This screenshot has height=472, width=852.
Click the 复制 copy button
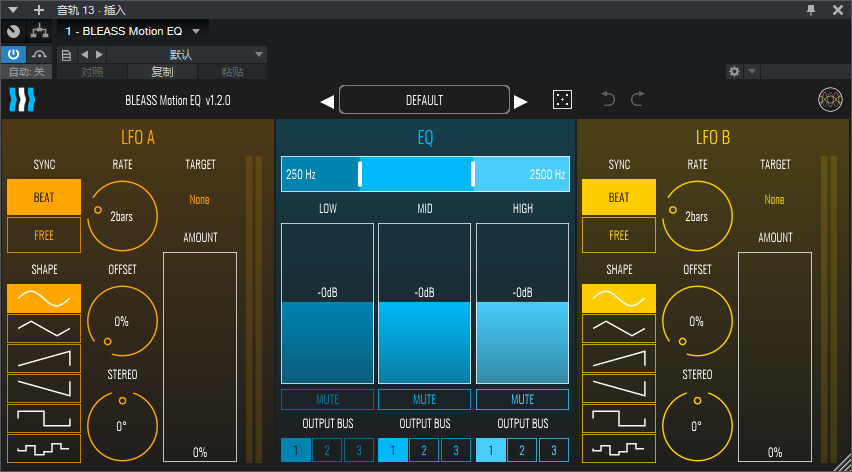(162, 72)
